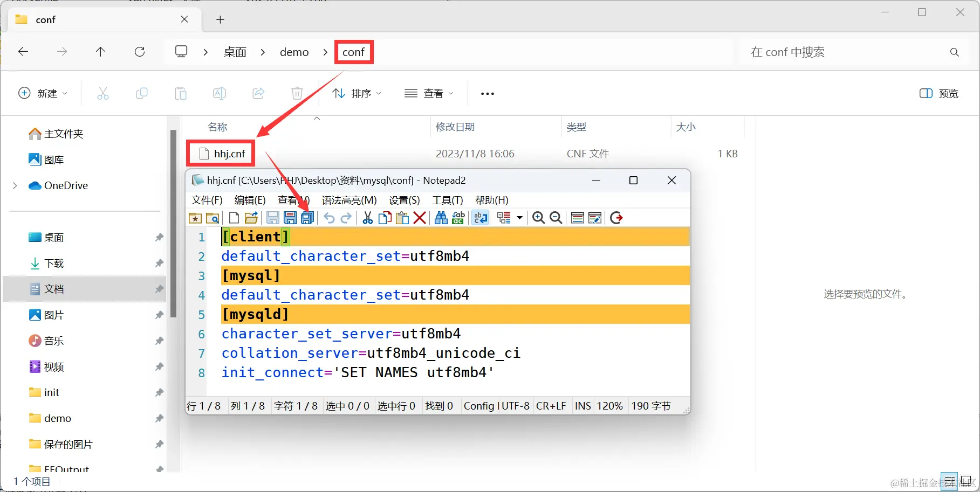Close the conf Explorer tab
This screenshot has height=492, width=980.
coord(184,19)
